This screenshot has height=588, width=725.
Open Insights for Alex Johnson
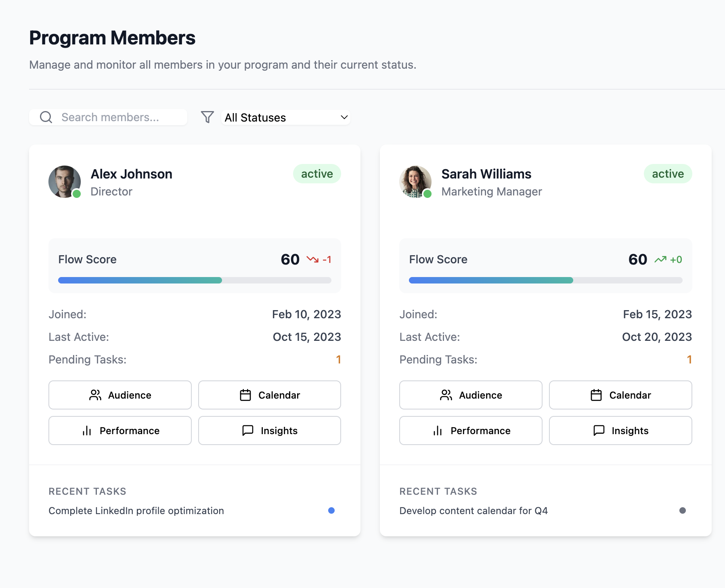point(269,430)
